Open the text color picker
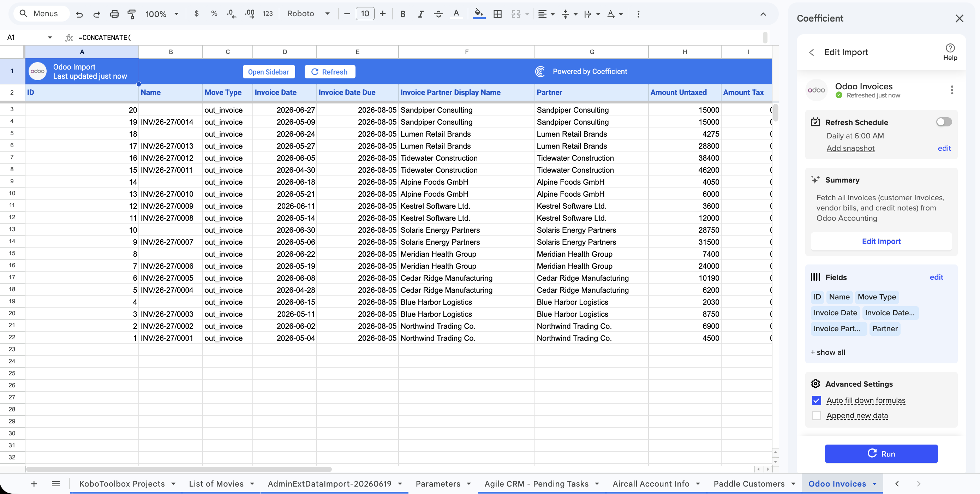This screenshot has width=980, height=494. [456, 14]
